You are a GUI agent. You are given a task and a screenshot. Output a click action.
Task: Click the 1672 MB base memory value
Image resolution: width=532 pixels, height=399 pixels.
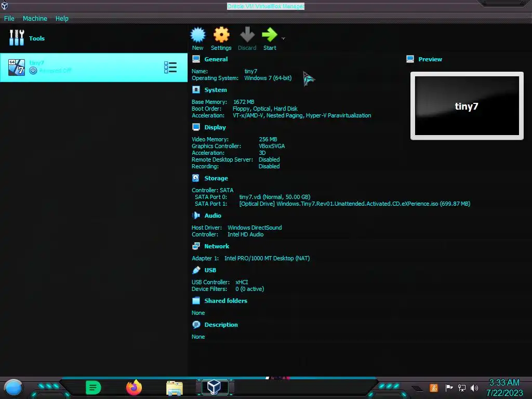(x=244, y=102)
